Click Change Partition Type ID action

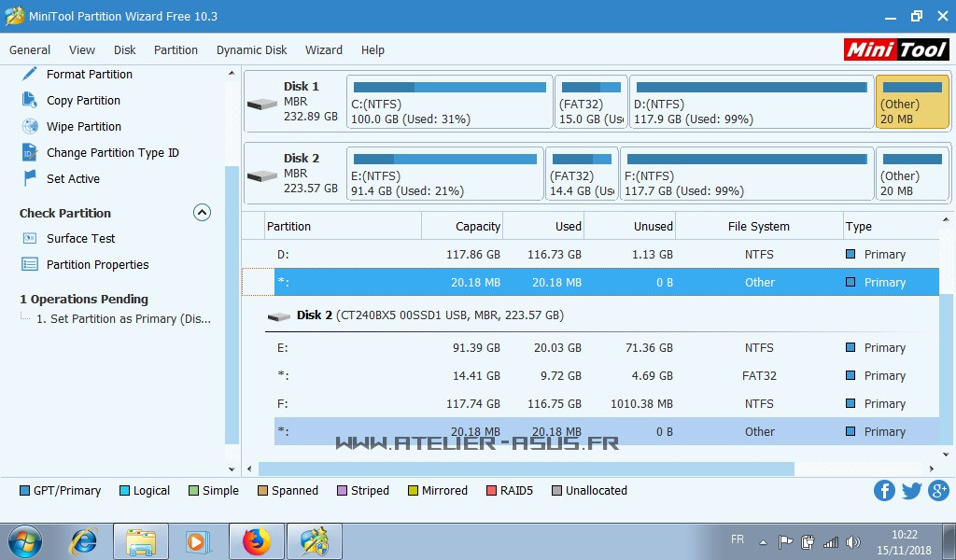click(113, 153)
